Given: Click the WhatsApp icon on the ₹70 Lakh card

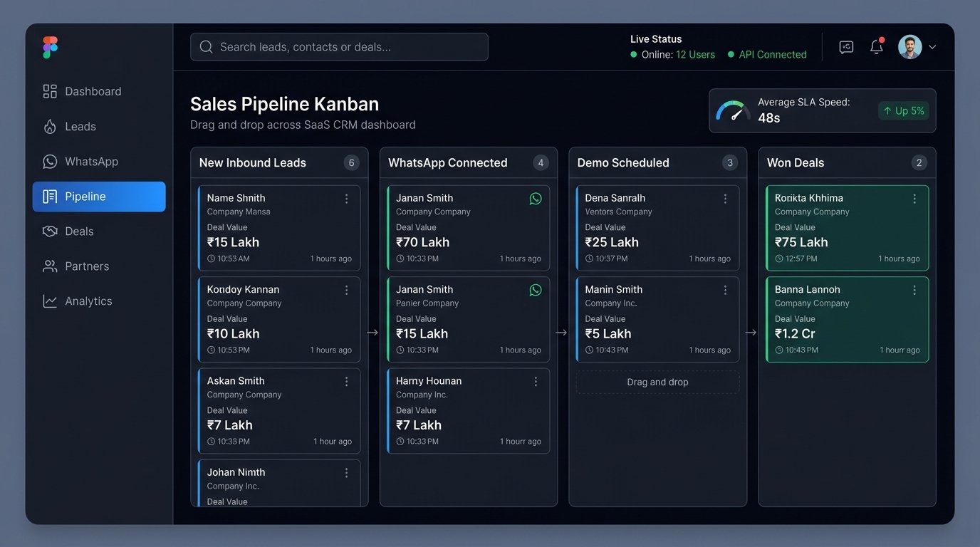Looking at the screenshot, I should (536, 199).
